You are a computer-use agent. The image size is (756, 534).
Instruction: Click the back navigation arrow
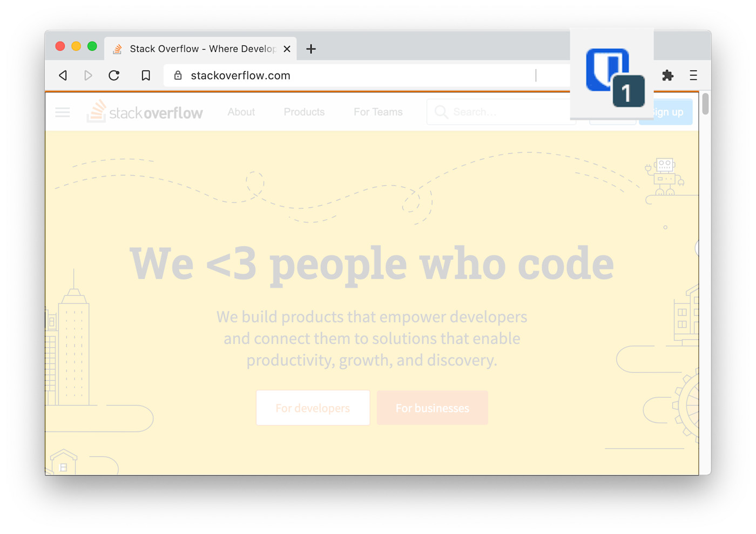[63, 75]
